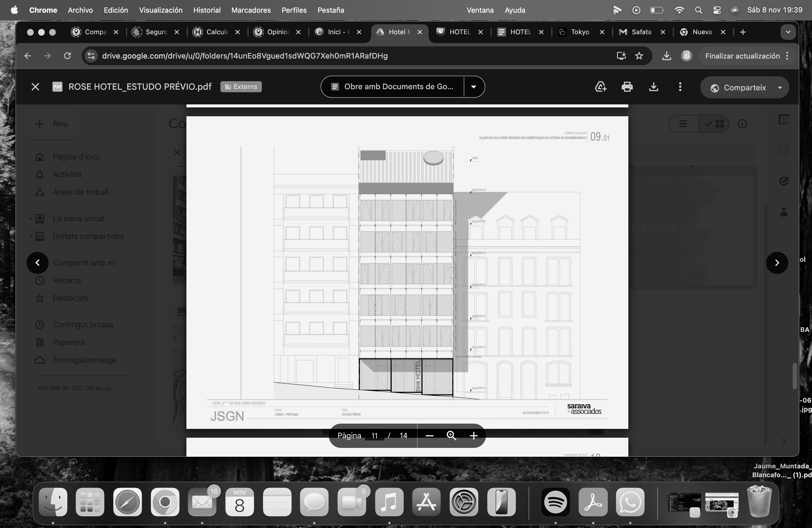Print the PDF with the printer icon
The image size is (812, 528).
click(627, 87)
